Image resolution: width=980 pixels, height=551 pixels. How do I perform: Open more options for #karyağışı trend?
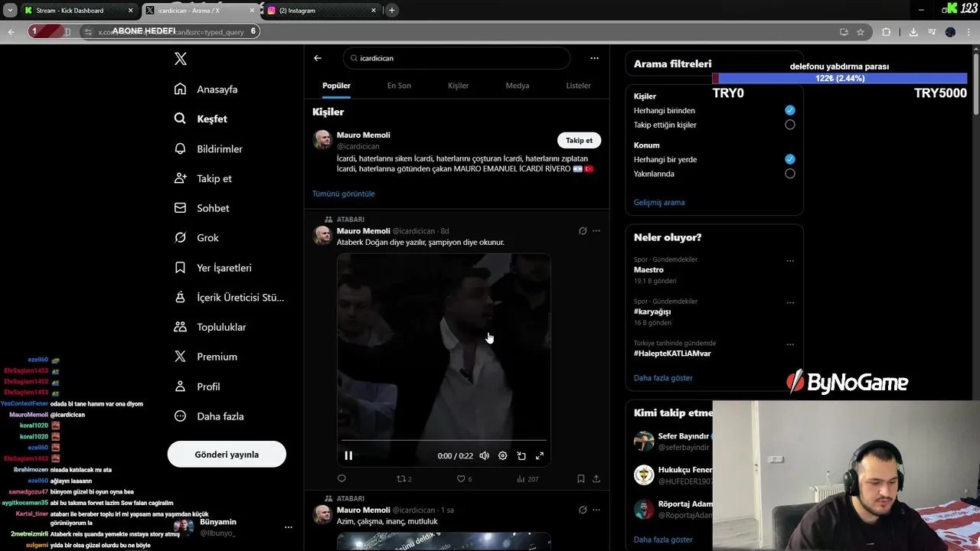pyautogui.click(x=790, y=303)
